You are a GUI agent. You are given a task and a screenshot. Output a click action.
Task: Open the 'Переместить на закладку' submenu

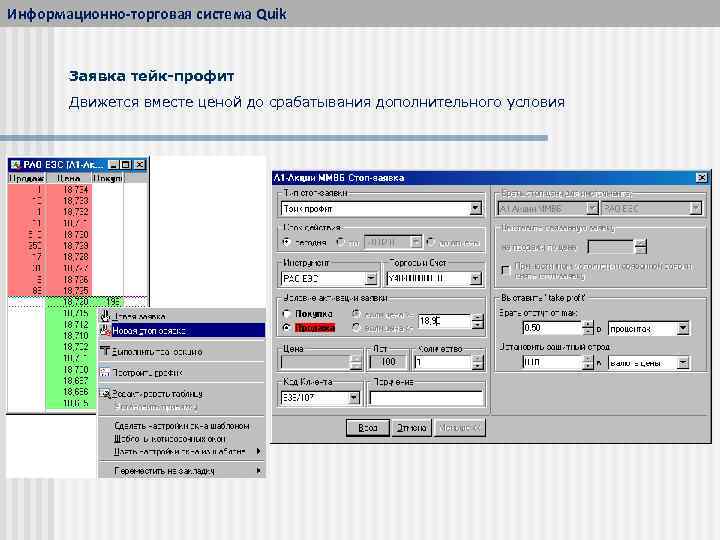tap(182, 471)
